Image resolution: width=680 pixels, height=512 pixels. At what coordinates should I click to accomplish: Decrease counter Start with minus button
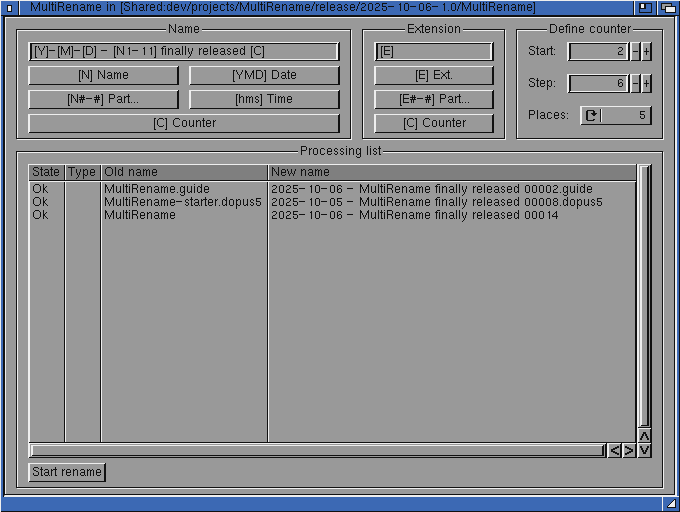click(x=635, y=51)
